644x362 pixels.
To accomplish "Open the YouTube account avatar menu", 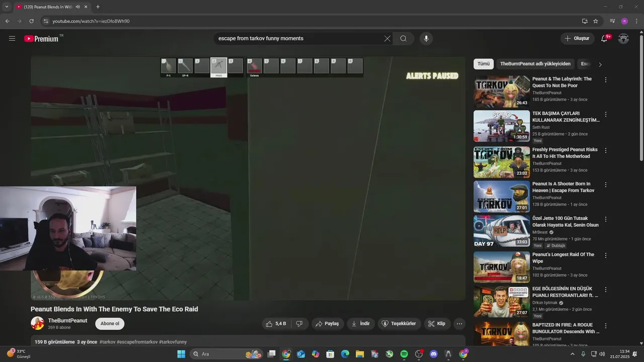I will (x=623, y=39).
